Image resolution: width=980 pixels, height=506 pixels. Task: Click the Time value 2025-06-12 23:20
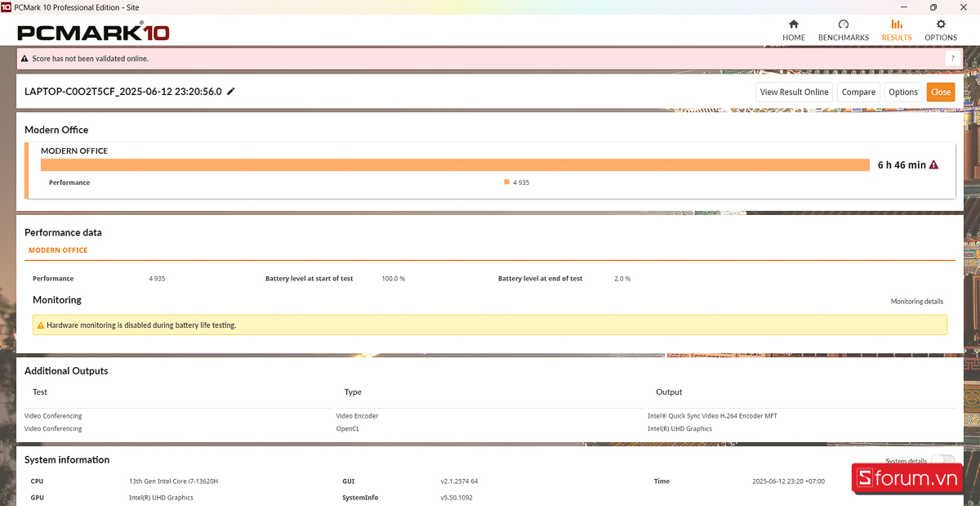pos(788,481)
